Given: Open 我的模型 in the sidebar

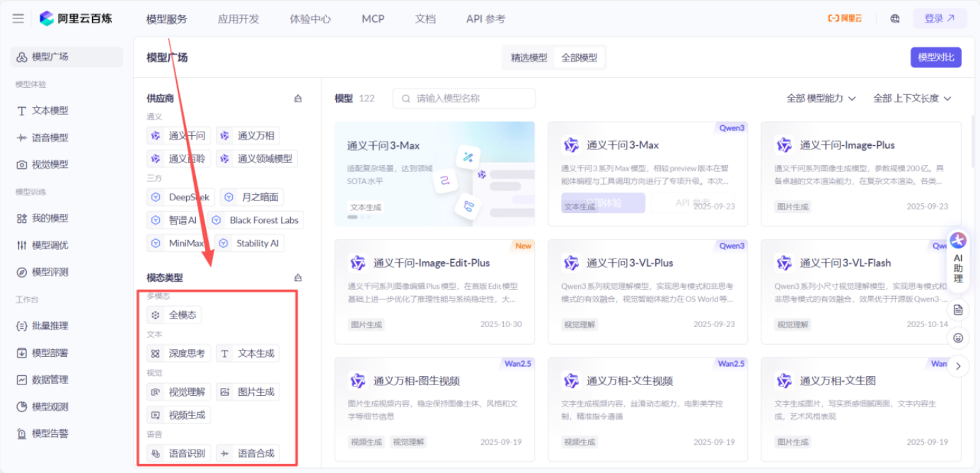Looking at the screenshot, I should coord(67,218).
